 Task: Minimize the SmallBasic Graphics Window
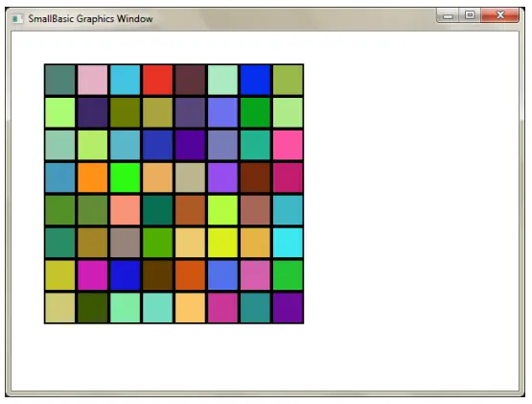[448, 15]
